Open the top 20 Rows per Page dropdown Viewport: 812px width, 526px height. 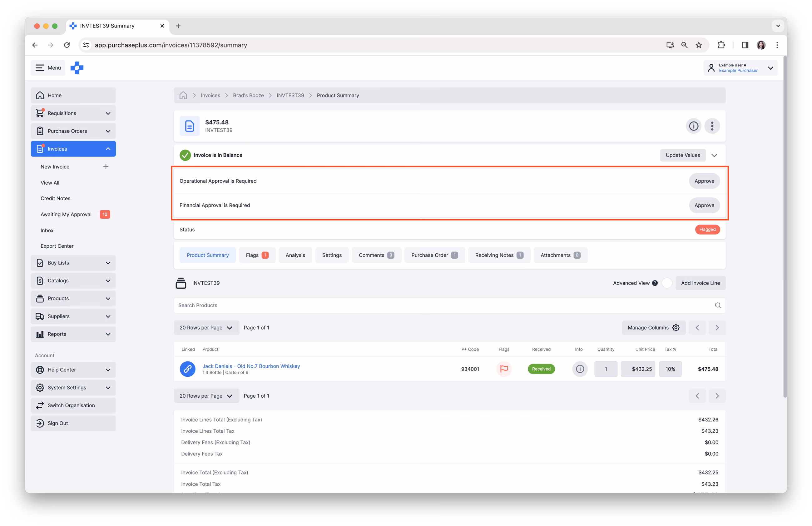206,328
